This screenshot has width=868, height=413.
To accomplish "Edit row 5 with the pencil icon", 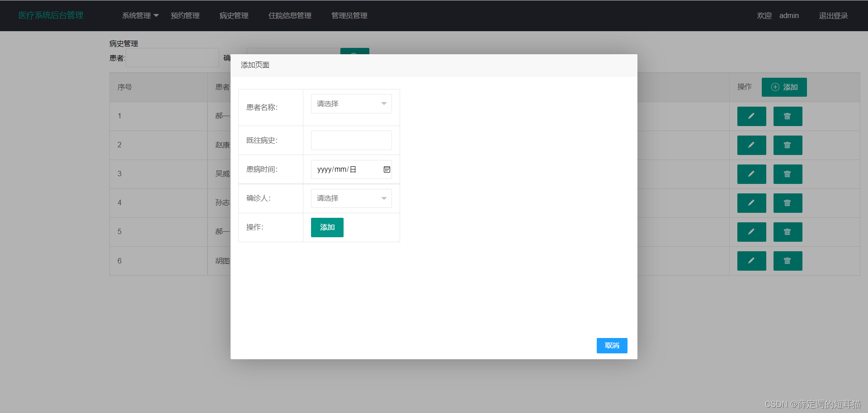I will click(x=751, y=232).
